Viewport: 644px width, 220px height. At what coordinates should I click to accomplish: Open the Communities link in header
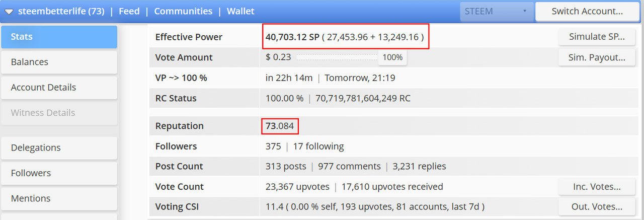183,11
